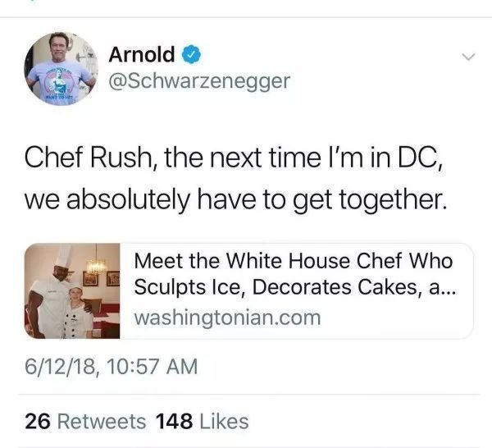The height and width of the screenshot is (448, 492).
Task: Click the number 148 before Likes
Action: tap(173, 421)
